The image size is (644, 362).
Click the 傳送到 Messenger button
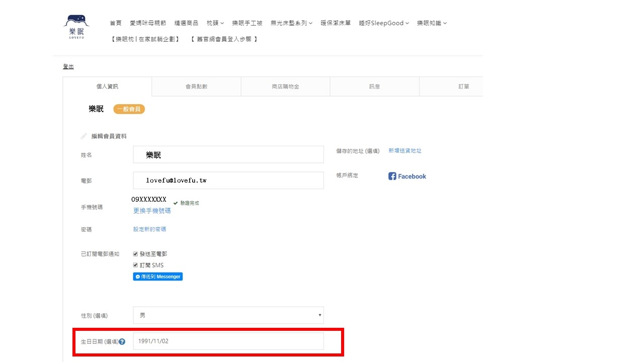[157, 277]
